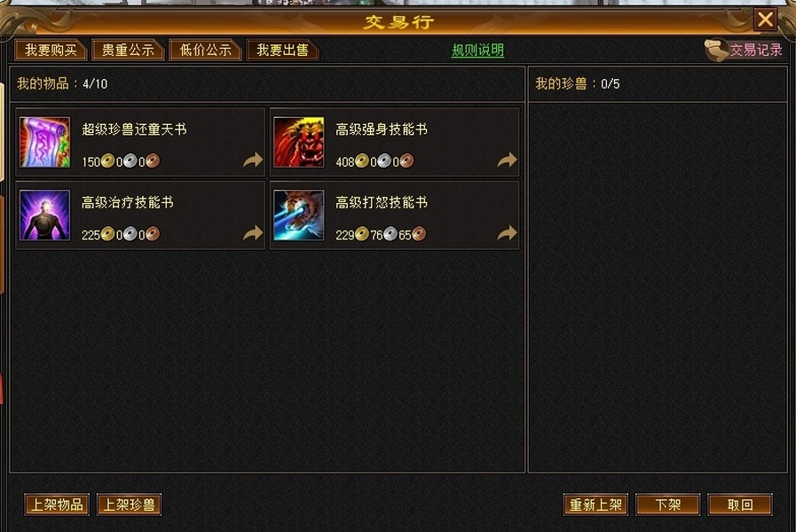Click the 超级珍兽还童天书 scroll icon

(x=44, y=142)
